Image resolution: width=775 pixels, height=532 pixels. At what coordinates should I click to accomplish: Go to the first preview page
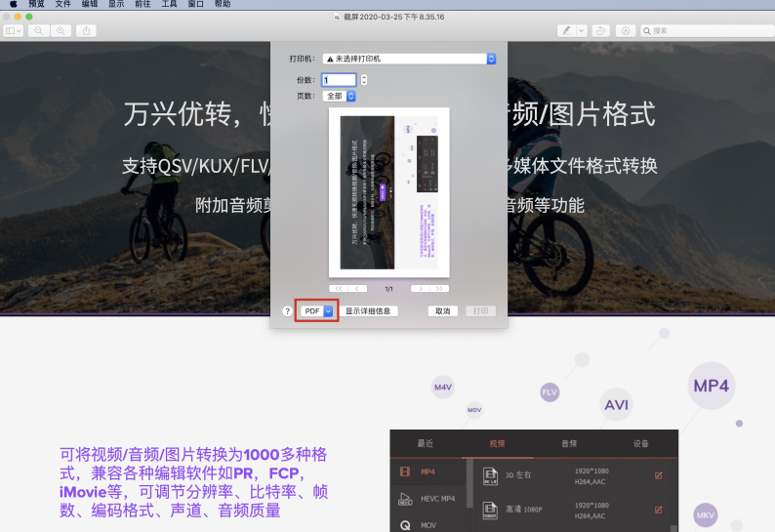339,288
